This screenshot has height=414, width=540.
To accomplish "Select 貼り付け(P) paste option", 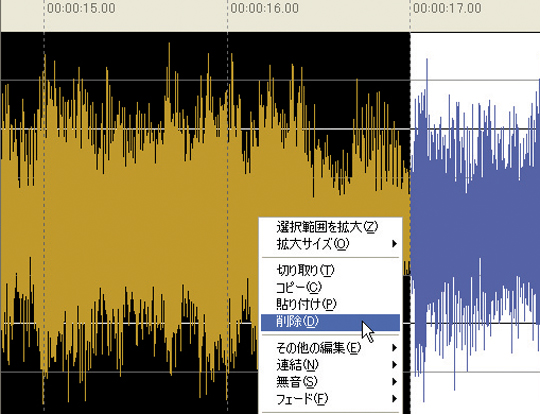I will [330, 304].
